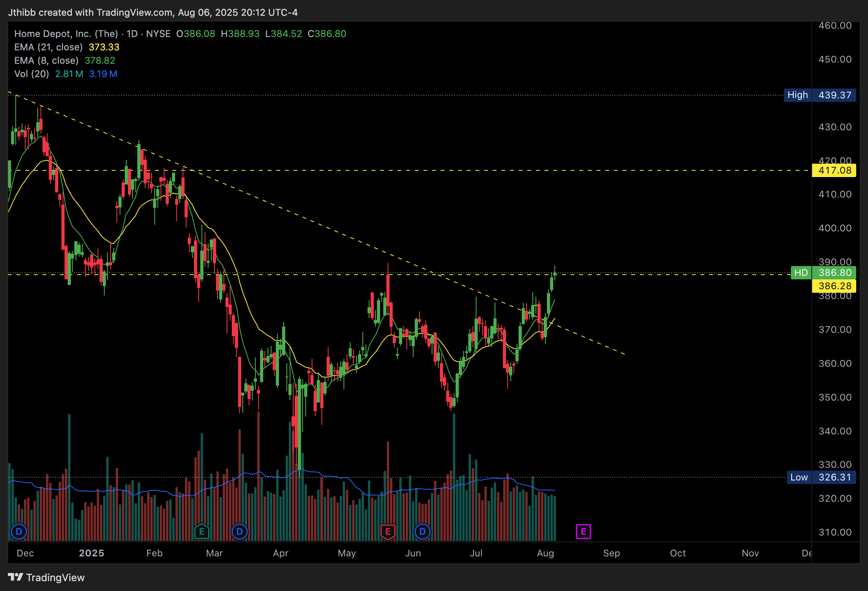Click the 370.00 price axis label

(x=835, y=330)
